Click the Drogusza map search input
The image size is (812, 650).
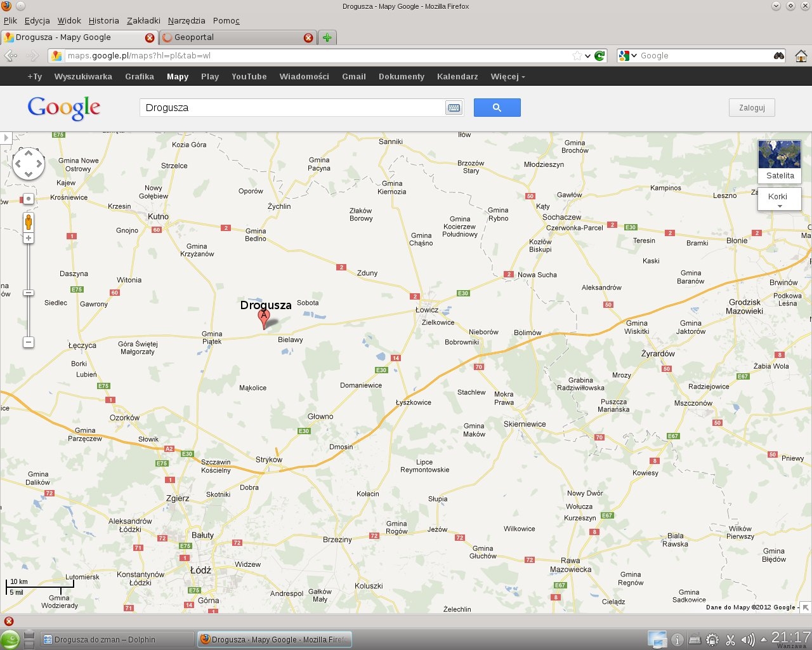coord(293,107)
